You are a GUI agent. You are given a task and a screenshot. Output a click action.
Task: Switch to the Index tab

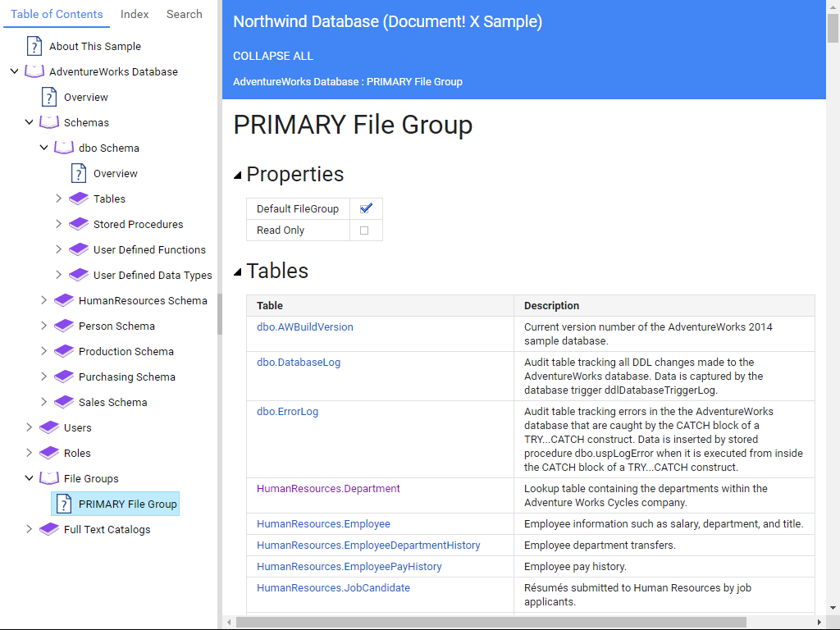pyautogui.click(x=135, y=14)
